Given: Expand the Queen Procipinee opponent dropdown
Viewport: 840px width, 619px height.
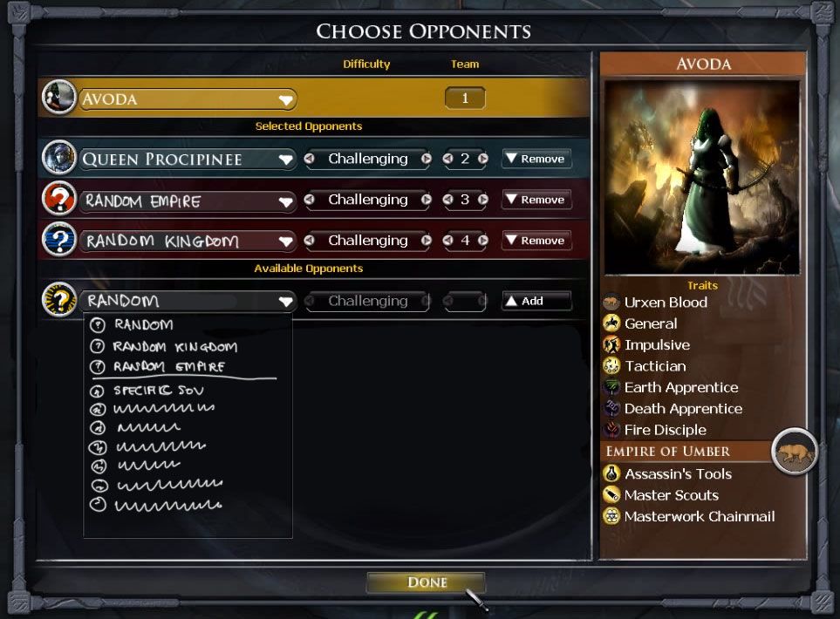Looking at the screenshot, I should (x=285, y=160).
